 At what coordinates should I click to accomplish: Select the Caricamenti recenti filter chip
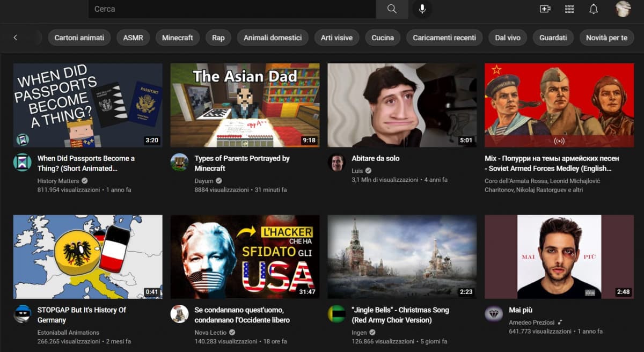point(444,38)
